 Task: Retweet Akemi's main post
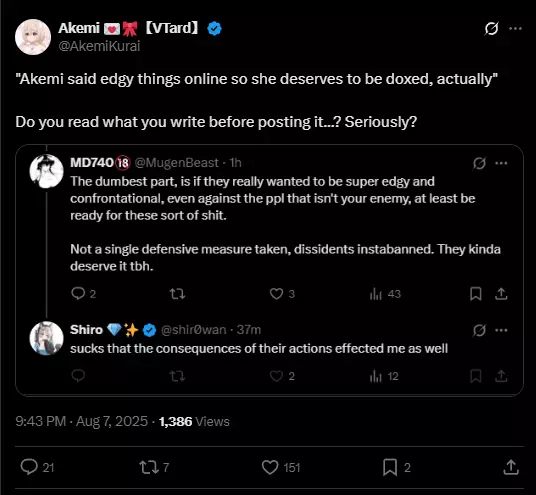click(x=149, y=467)
